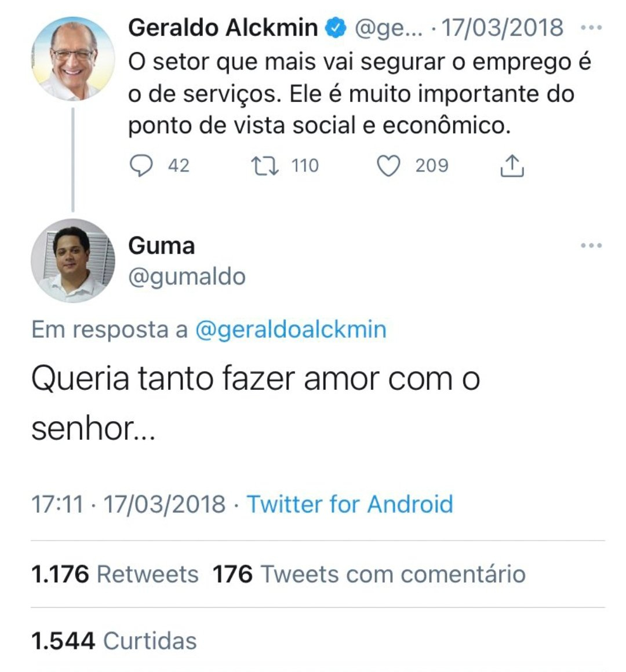This screenshot has width=626, height=672.
Task: Expand options menu on Alckmin's tweet
Action: tap(591, 27)
